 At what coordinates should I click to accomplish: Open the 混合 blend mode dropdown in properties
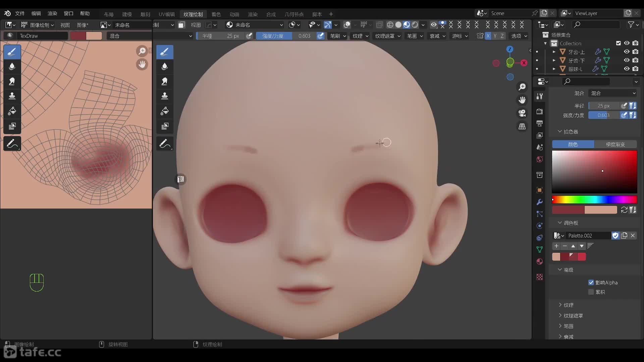pyautogui.click(x=613, y=93)
